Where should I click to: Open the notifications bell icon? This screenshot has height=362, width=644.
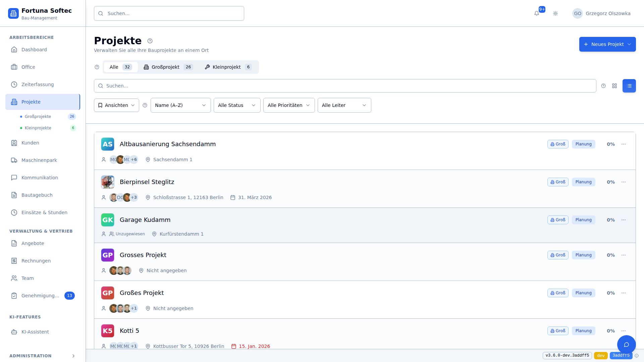537,13
